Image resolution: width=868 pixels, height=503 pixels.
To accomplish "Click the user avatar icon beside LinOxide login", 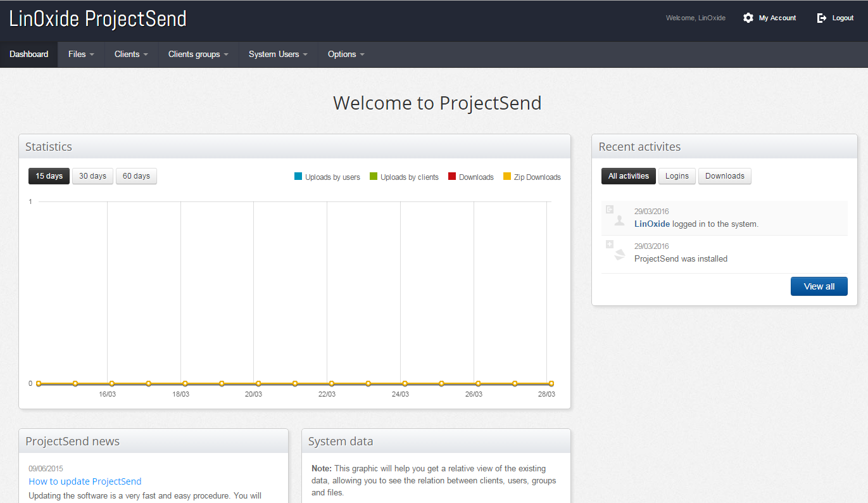I will coord(620,220).
